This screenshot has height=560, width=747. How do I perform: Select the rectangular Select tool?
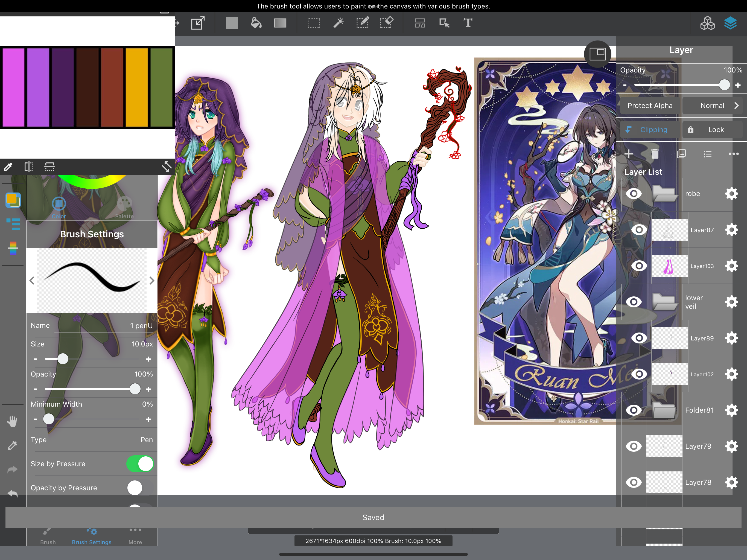(x=314, y=23)
